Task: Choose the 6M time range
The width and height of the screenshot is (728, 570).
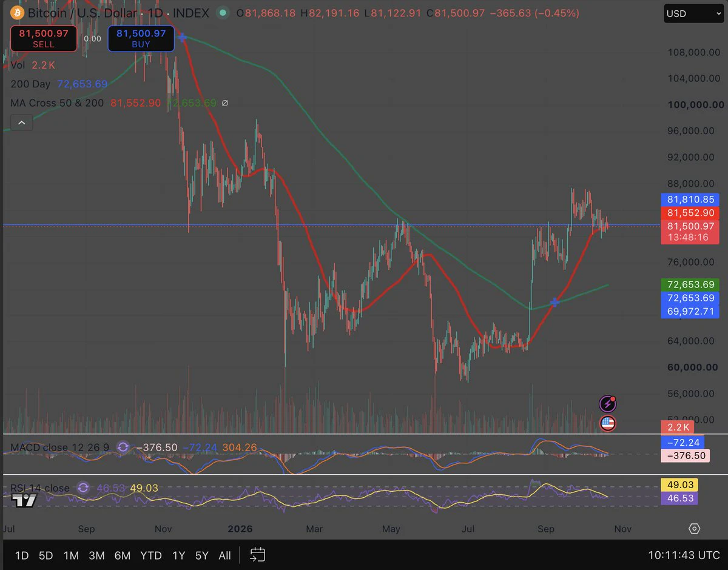Action: click(x=123, y=555)
